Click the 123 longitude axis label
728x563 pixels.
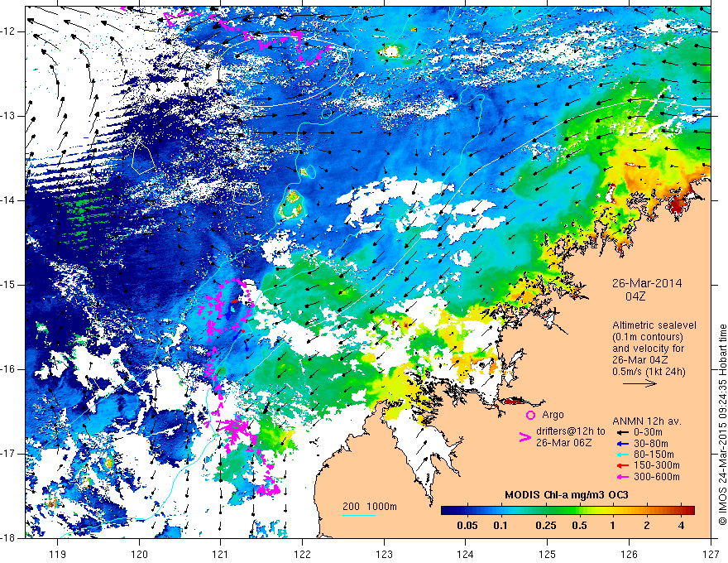point(384,554)
